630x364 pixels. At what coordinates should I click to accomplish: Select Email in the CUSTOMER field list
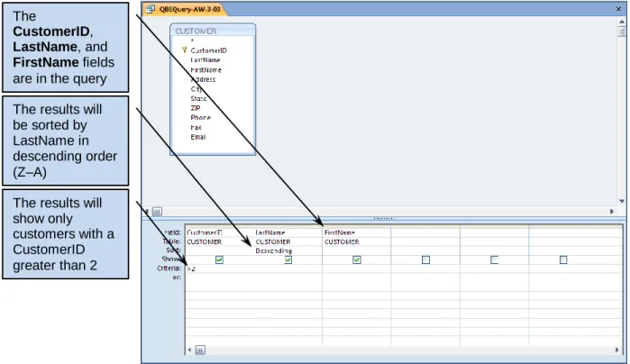197,137
